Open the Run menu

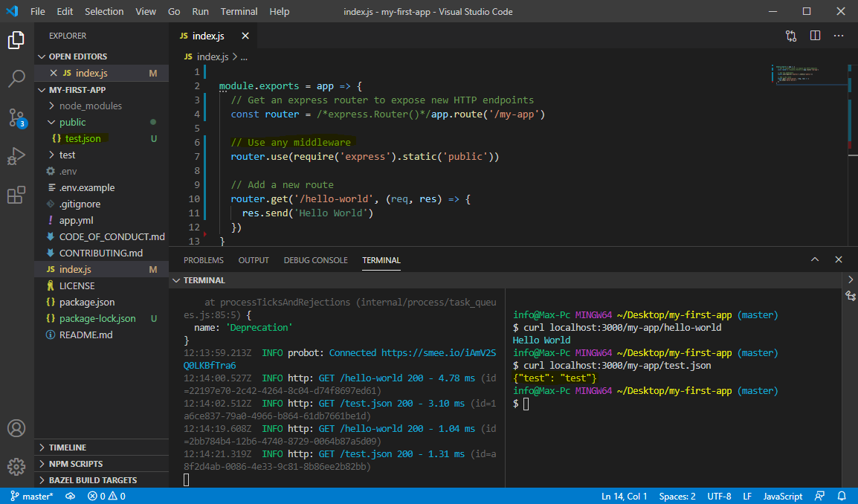pyautogui.click(x=200, y=11)
